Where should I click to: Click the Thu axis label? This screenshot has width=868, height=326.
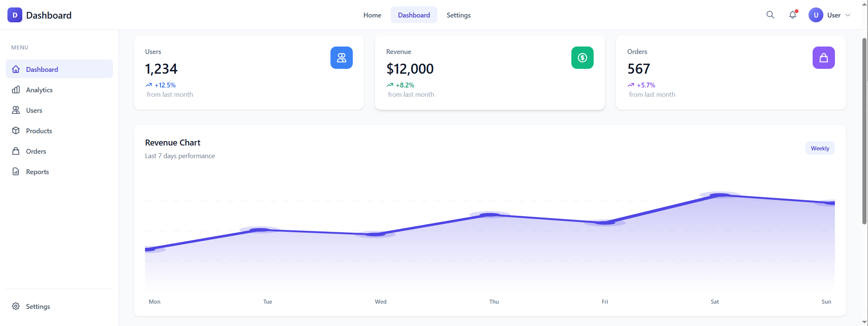(x=494, y=302)
